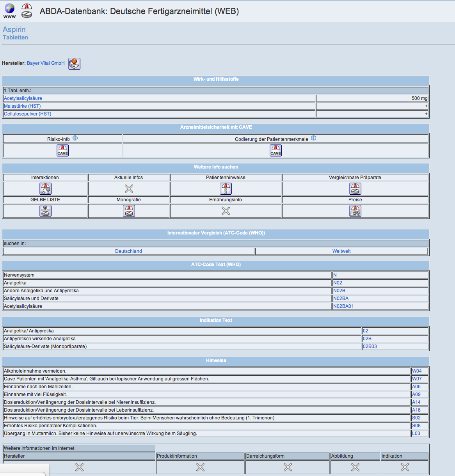The image size is (455, 476).
Task: Click 'Salicylsäure und Derivate' ATC text
Action: point(31,298)
